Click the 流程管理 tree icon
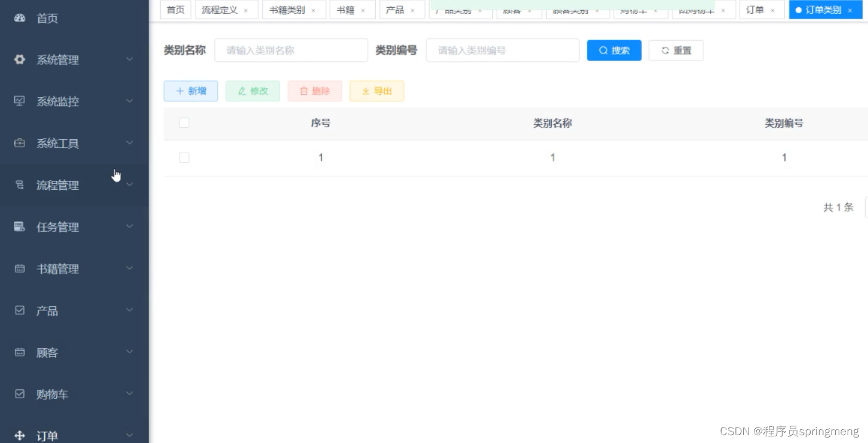868x443 pixels. (20, 185)
